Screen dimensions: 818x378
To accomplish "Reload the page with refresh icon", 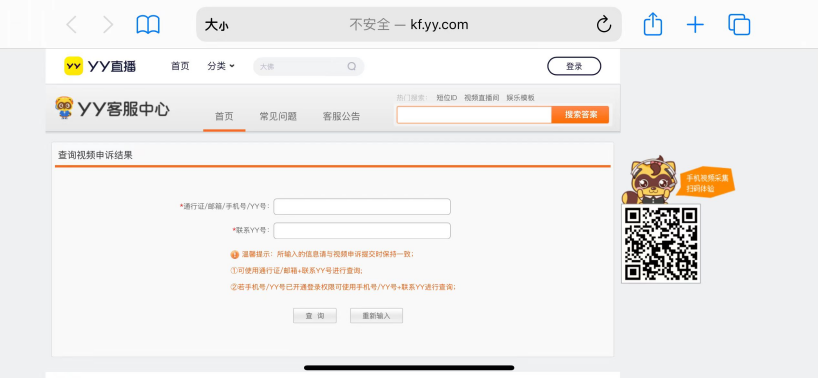I will (x=604, y=25).
